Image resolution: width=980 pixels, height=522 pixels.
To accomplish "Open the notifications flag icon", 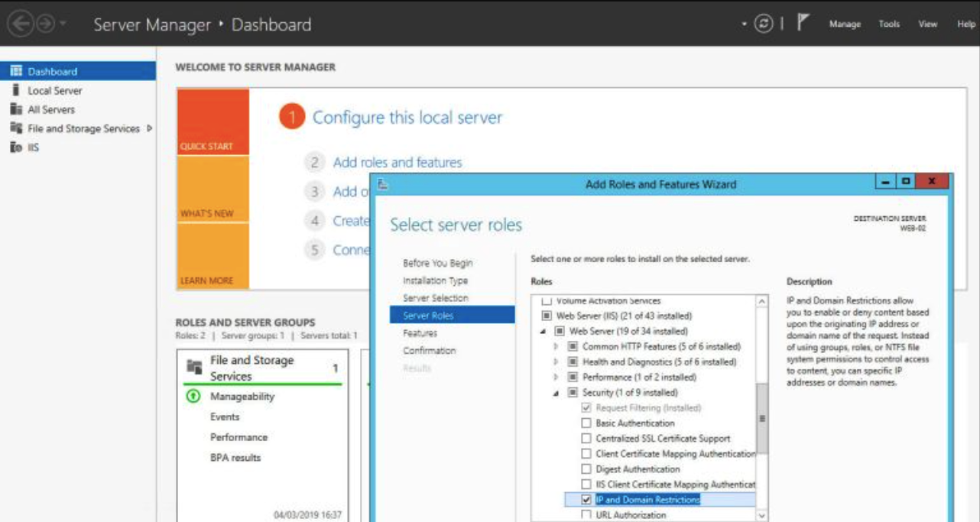I will (x=802, y=23).
